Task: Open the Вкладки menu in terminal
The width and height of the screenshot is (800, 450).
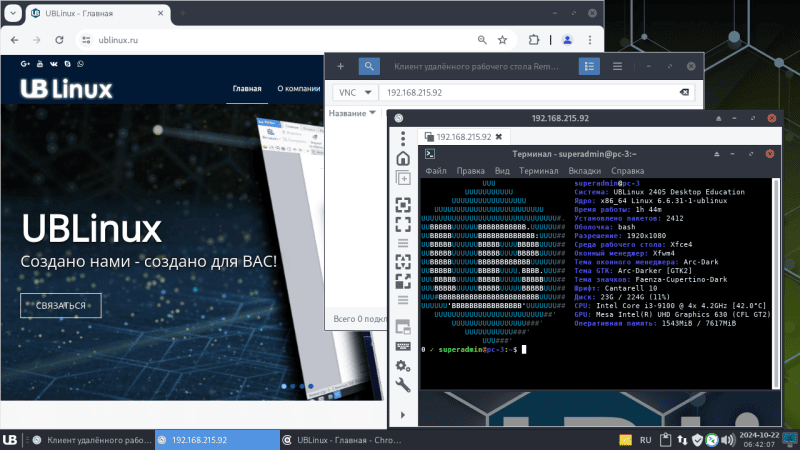Action: [x=585, y=171]
